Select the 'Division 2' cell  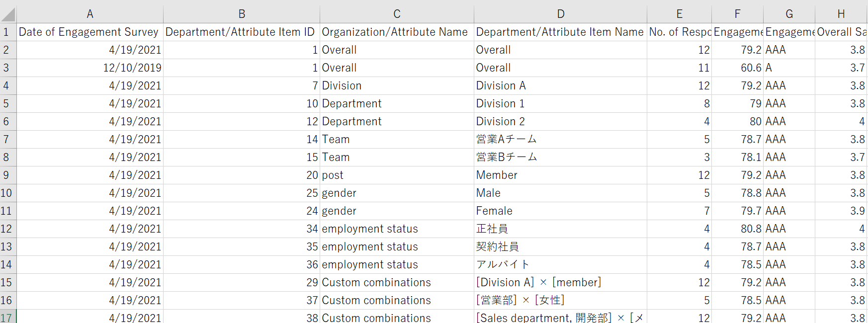point(560,122)
